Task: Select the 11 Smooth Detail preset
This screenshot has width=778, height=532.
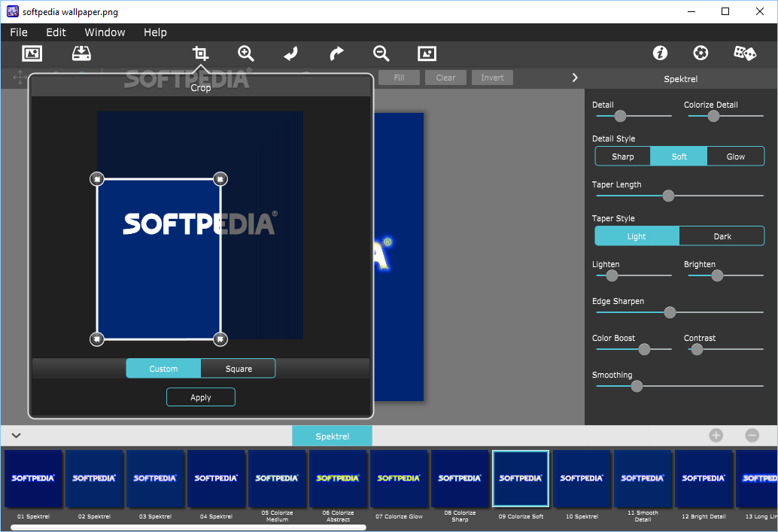Action: pyautogui.click(x=643, y=479)
